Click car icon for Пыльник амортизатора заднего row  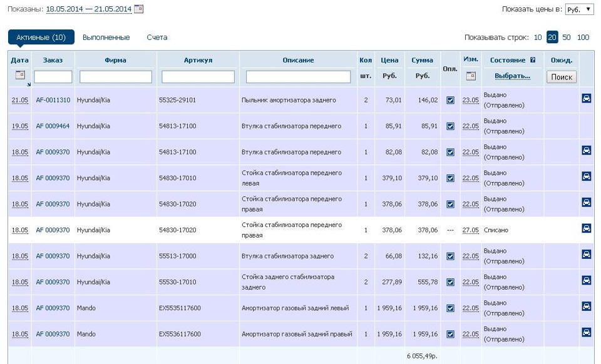[587, 98]
